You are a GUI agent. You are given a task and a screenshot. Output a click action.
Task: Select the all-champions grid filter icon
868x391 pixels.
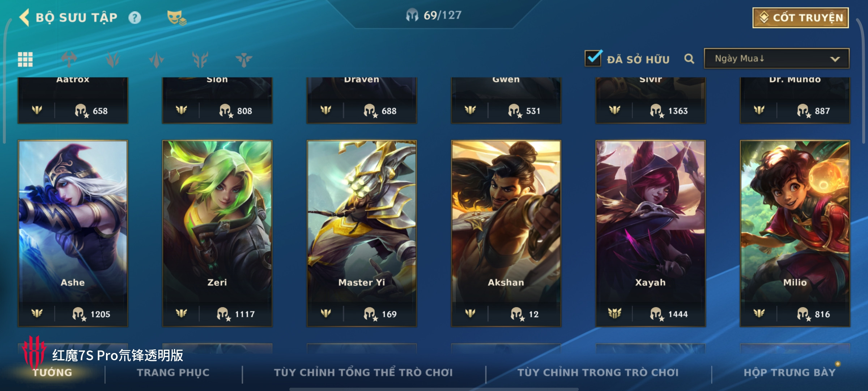(25, 59)
